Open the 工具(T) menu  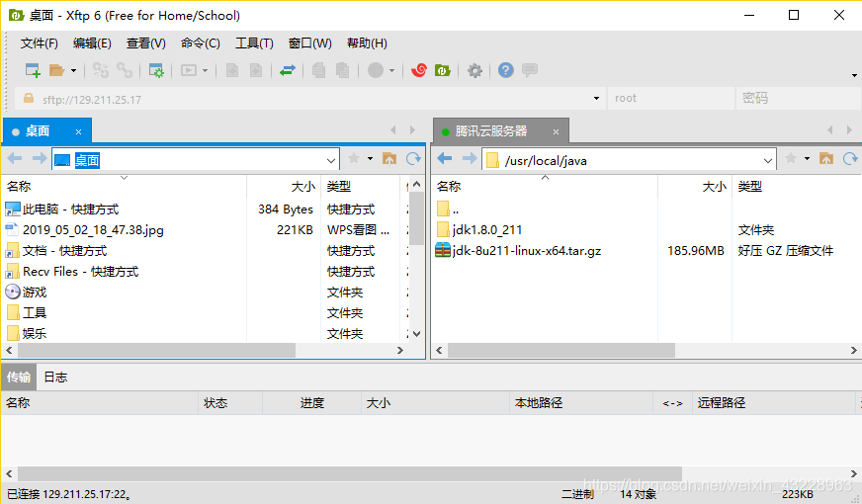pos(254,42)
